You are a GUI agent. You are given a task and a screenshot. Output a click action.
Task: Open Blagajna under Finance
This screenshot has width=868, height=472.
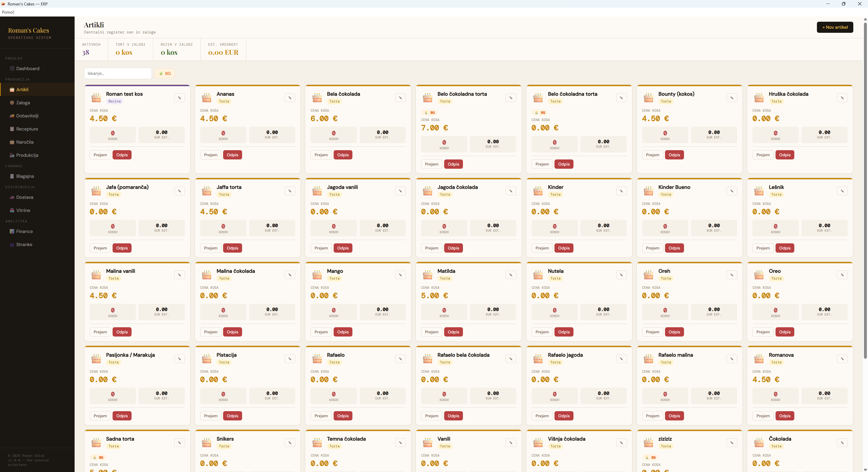(x=37, y=176)
